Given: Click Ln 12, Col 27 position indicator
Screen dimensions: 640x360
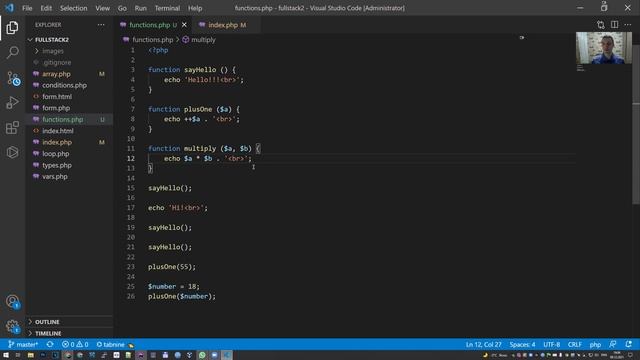Looking at the screenshot, I should coord(483,344).
